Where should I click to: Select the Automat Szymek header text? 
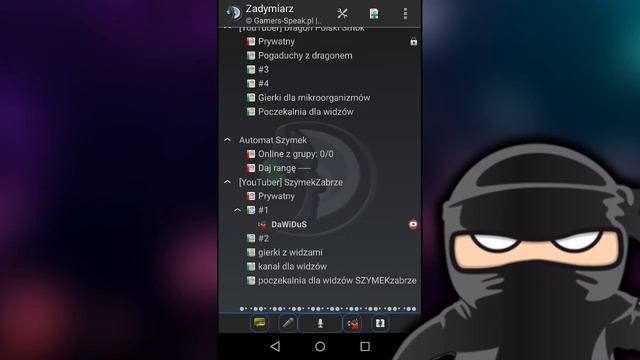[273, 140]
